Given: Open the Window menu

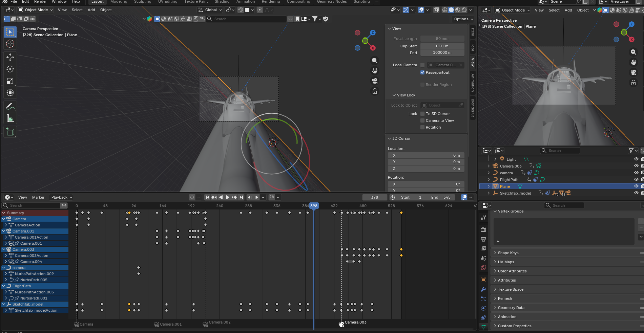Looking at the screenshot, I should [59, 2].
